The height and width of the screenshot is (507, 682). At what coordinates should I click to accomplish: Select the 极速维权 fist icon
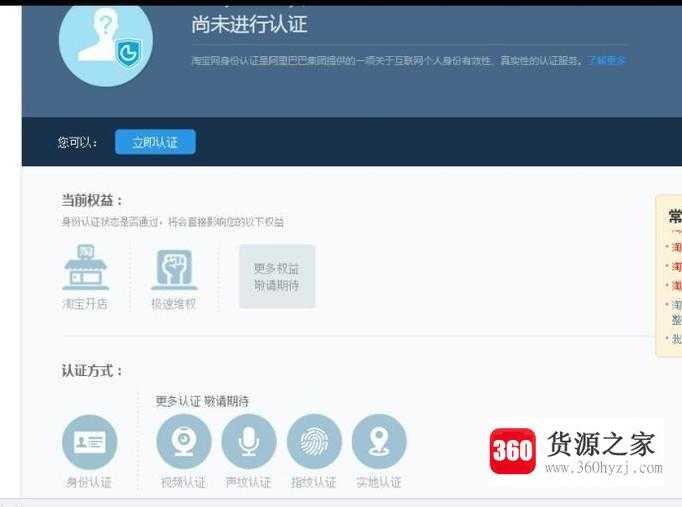coord(174,269)
